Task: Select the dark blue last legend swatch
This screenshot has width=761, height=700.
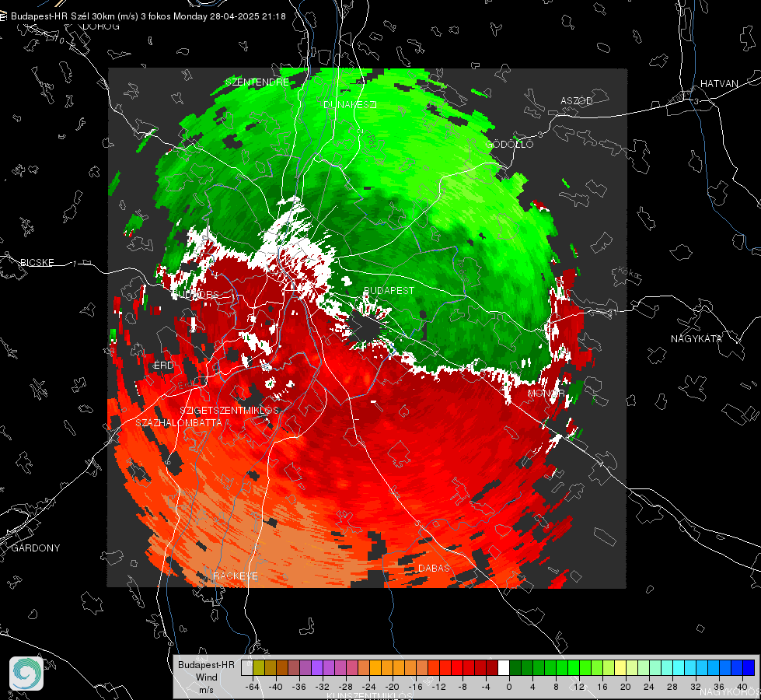Action: pos(749,668)
